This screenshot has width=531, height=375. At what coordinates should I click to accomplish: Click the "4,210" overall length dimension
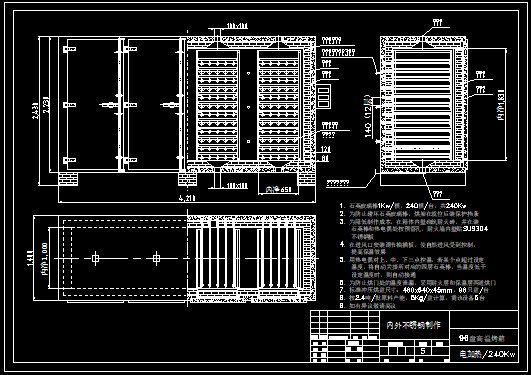point(187,198)
